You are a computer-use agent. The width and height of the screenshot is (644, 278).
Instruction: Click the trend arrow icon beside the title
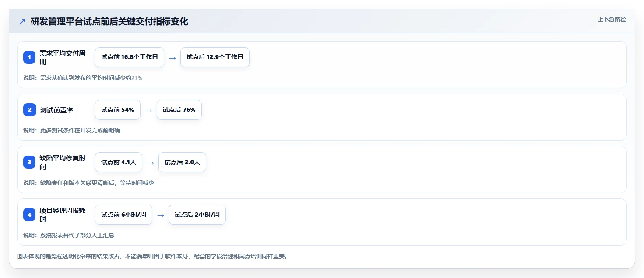tap(22, 21)
